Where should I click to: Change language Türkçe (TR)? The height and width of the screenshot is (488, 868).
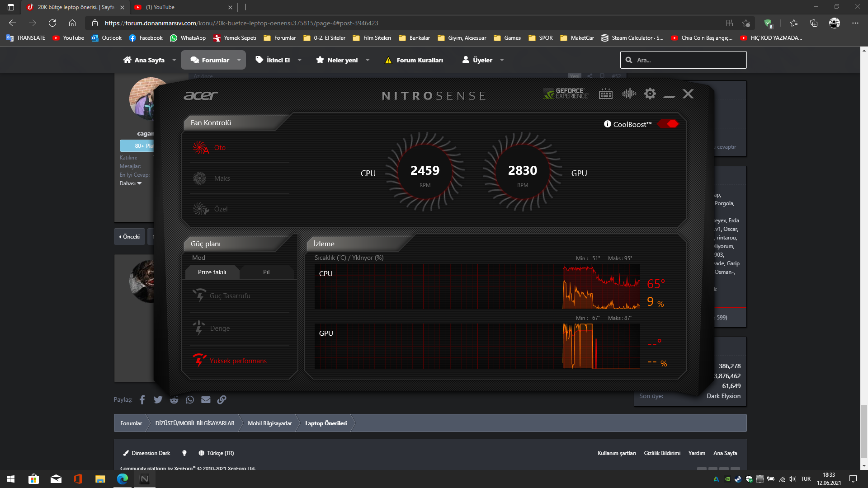216,453
